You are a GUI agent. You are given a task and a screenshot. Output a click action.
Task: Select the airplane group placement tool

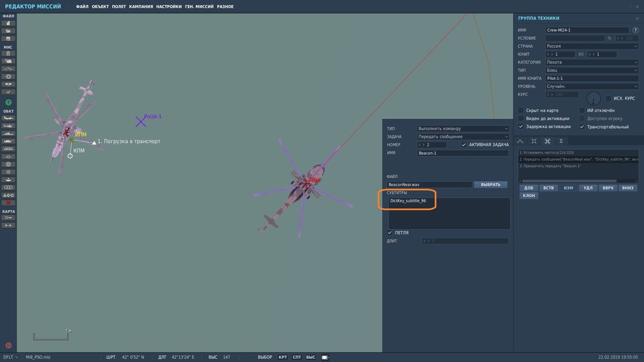8,118
